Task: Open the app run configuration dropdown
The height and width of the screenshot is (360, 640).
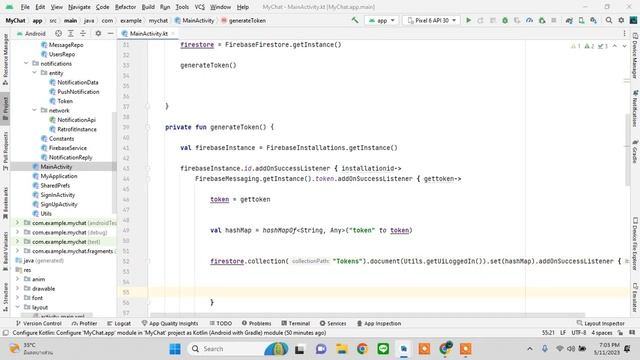Action: click(381, 20)
